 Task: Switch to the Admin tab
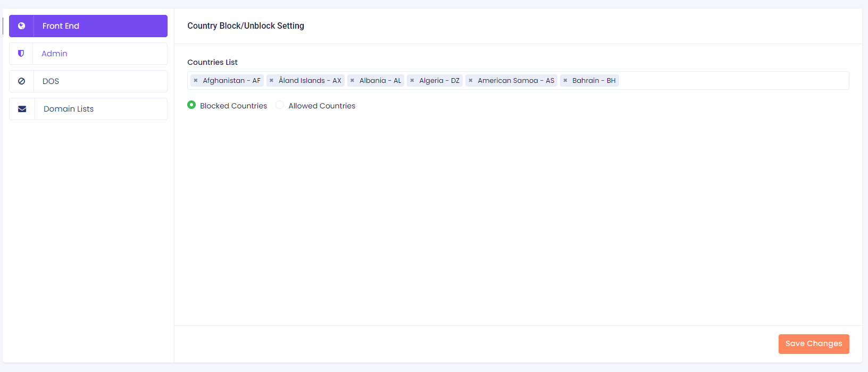(x=54, y=54)
